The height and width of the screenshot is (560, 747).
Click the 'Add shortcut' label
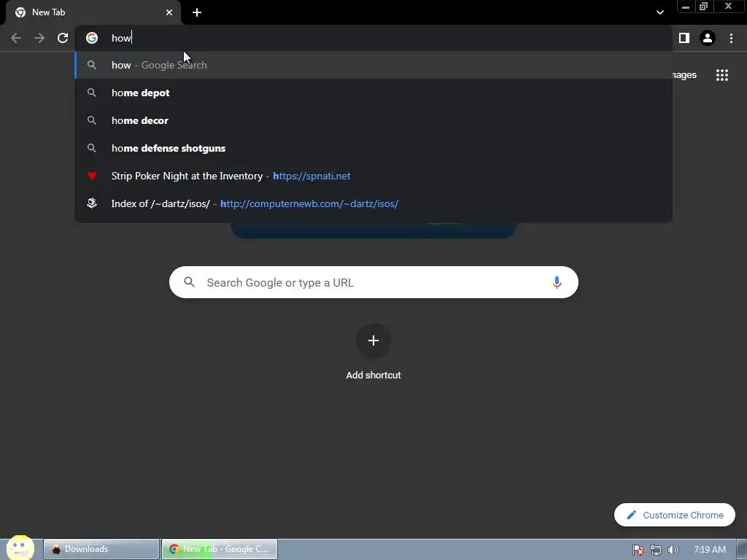pos(373,376)
